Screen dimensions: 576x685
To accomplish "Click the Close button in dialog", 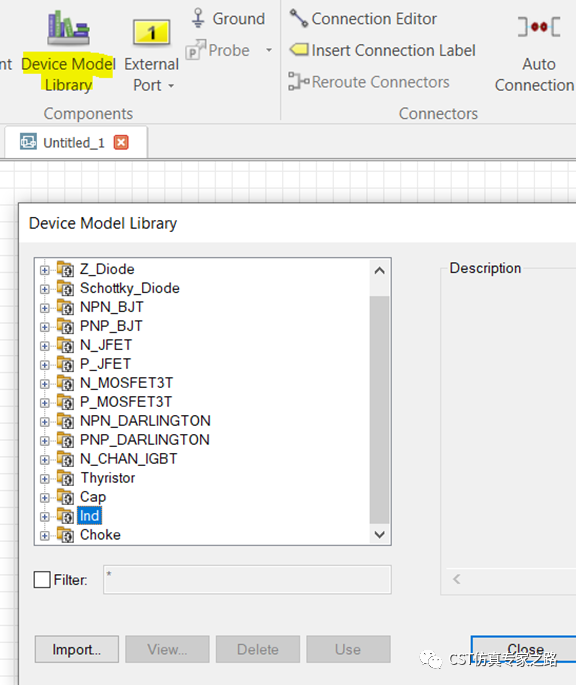I will point(524,649).
